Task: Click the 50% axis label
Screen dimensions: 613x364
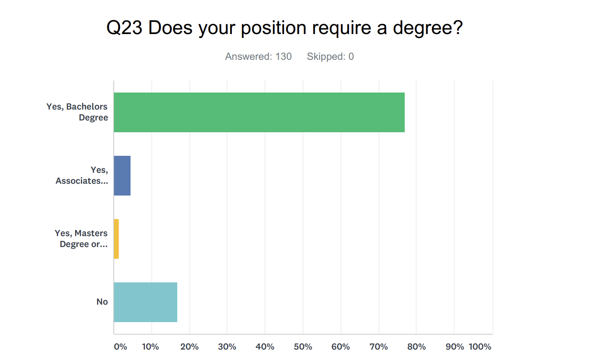Action: pyautogui.click(x=303, y=347)
